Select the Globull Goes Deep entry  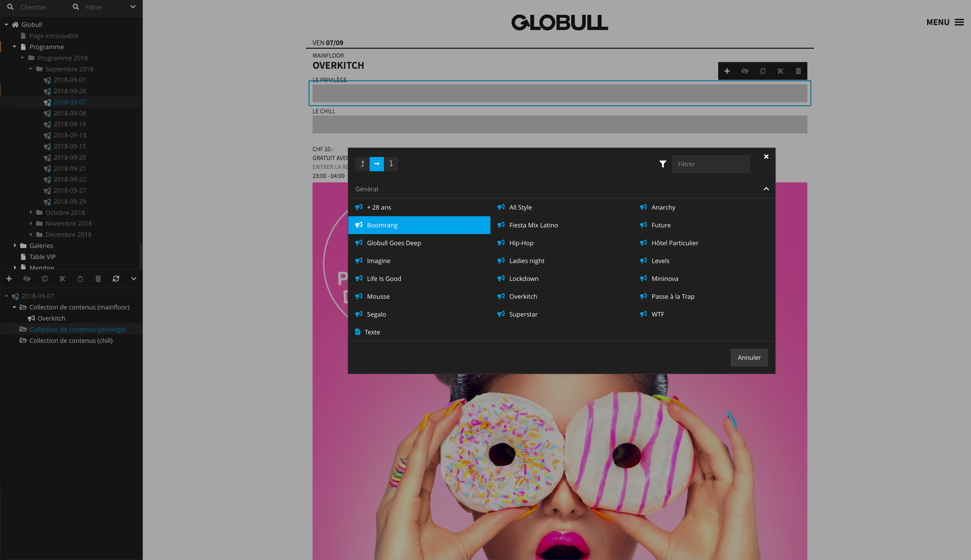pos(419,243)
